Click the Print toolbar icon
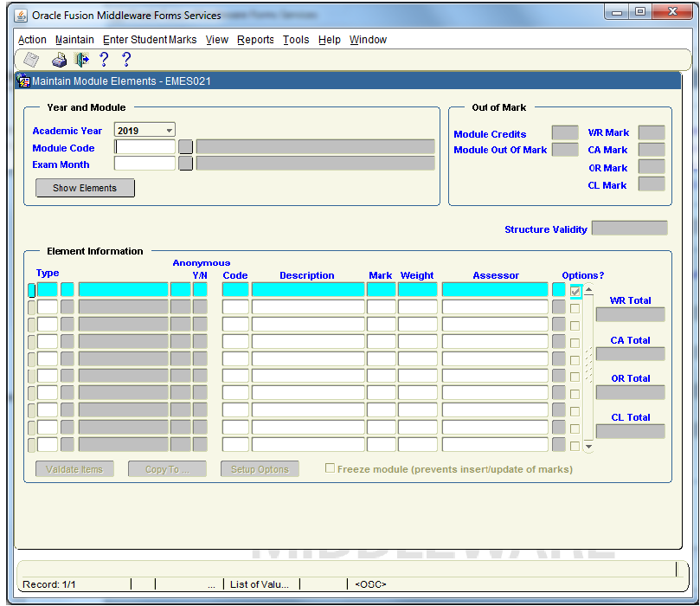The image size is (700, 606). 59,60
